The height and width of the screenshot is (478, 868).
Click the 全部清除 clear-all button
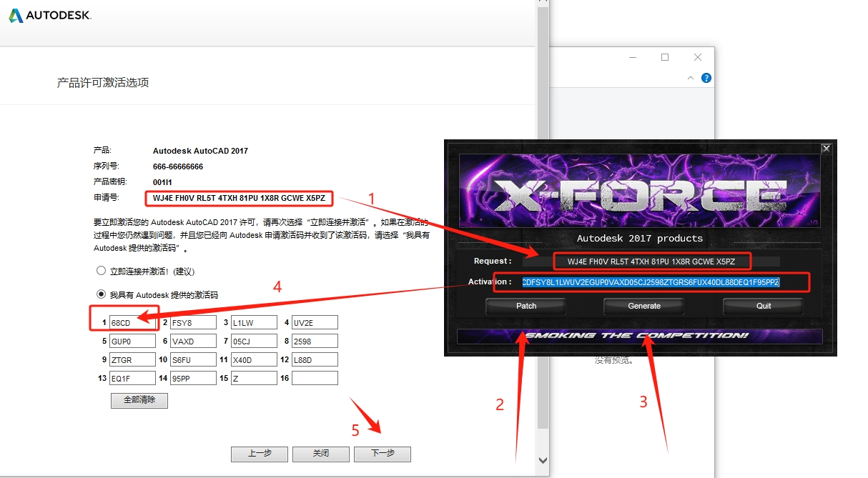[139, 400]
